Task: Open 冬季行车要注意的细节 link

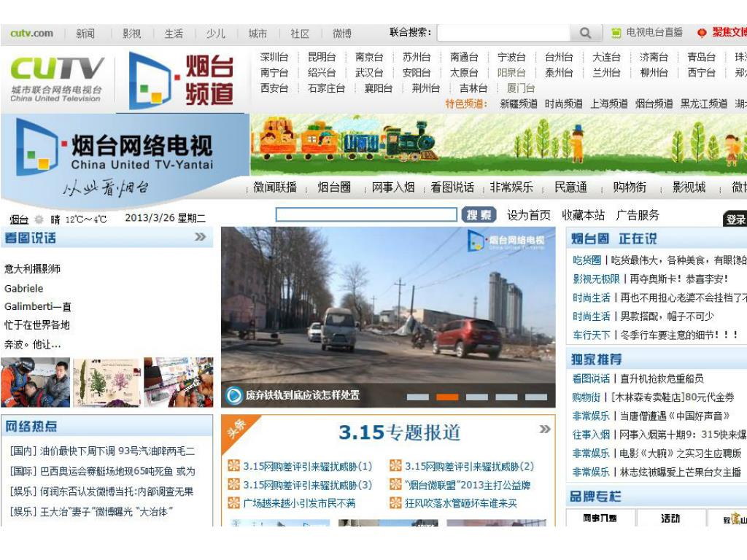Action: click(x=679, y=335)
